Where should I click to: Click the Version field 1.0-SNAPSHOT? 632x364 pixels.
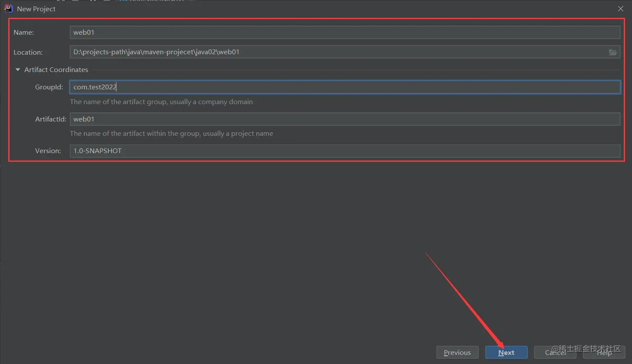pyautogui.click(x=345, y=151)
